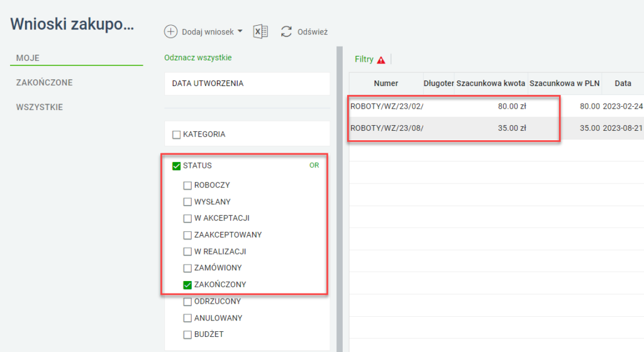The width and height of the screenshot is (644, 352).
Task: Toggle the KATEGORIA checkbox
Action: point(177,135)
